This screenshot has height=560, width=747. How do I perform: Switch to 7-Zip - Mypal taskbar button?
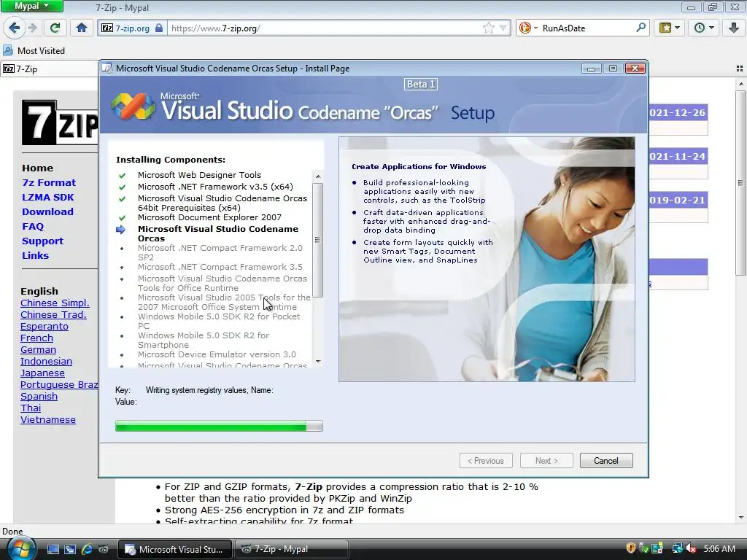coord(291,549)
